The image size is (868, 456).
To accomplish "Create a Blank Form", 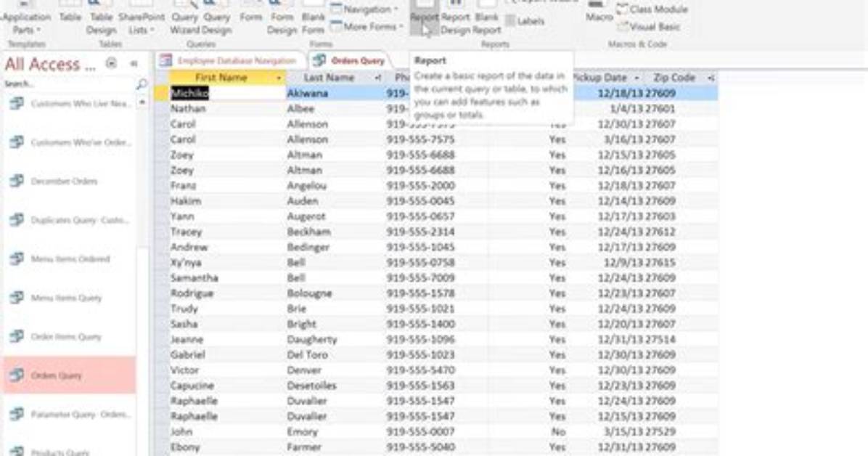I will [313, 17].
